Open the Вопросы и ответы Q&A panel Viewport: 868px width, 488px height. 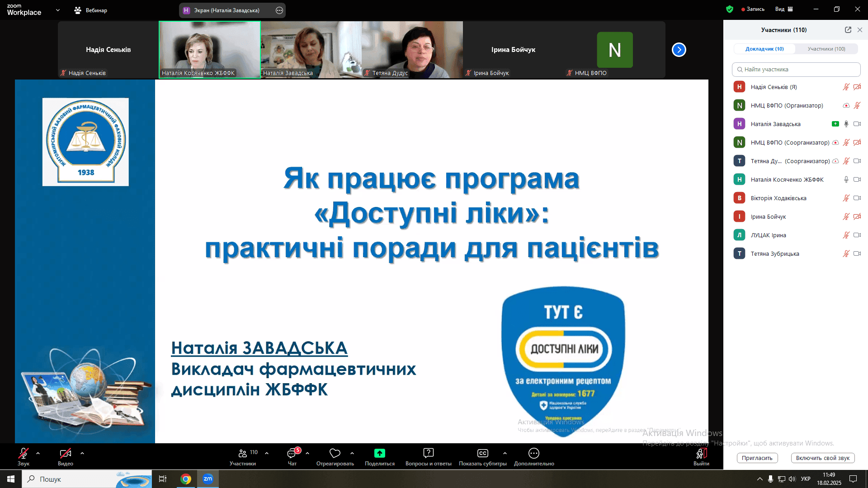[x=429, y=456]
